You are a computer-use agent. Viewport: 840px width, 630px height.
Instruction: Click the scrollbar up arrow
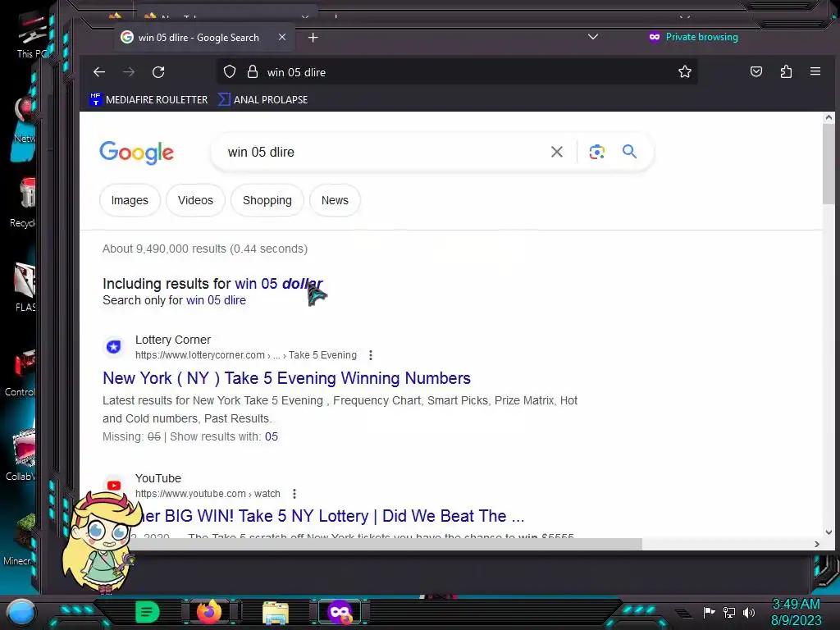(829, 117)
